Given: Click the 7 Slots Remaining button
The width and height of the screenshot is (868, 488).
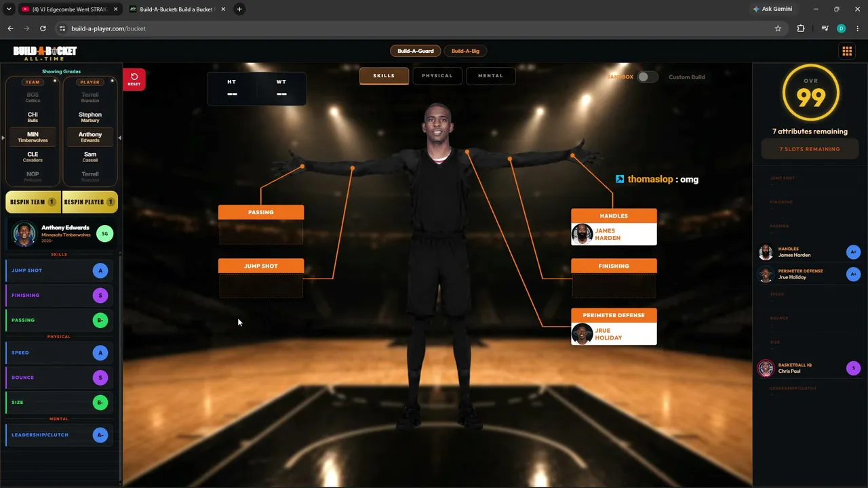Looking at the screenshot, I should point(810,149).
